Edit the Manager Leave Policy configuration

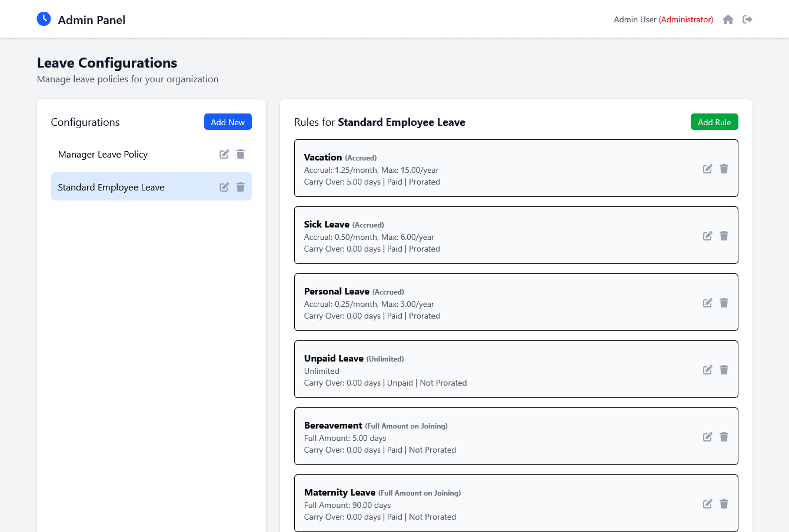point(224,154)
